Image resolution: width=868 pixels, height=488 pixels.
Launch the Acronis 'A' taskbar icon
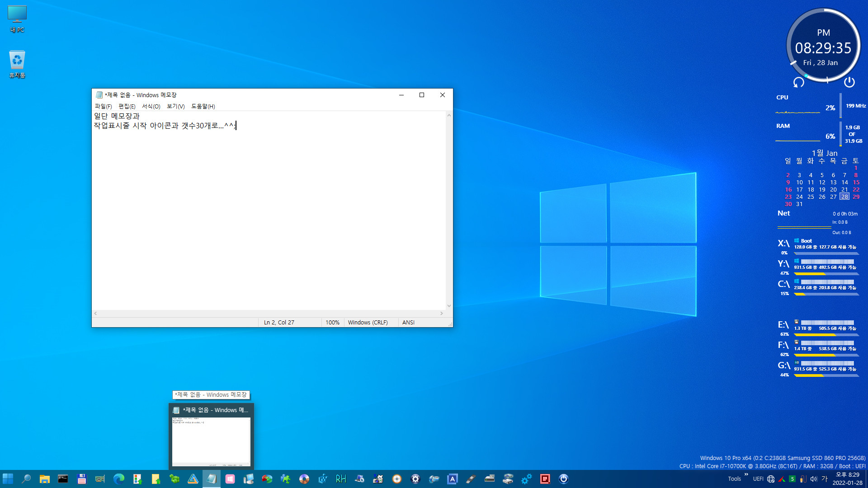452,479
